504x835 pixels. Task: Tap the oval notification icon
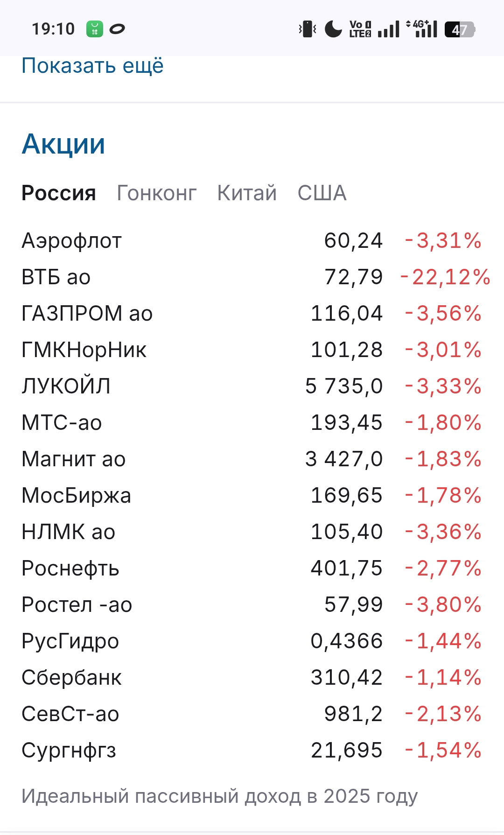[x=117, y=29]
